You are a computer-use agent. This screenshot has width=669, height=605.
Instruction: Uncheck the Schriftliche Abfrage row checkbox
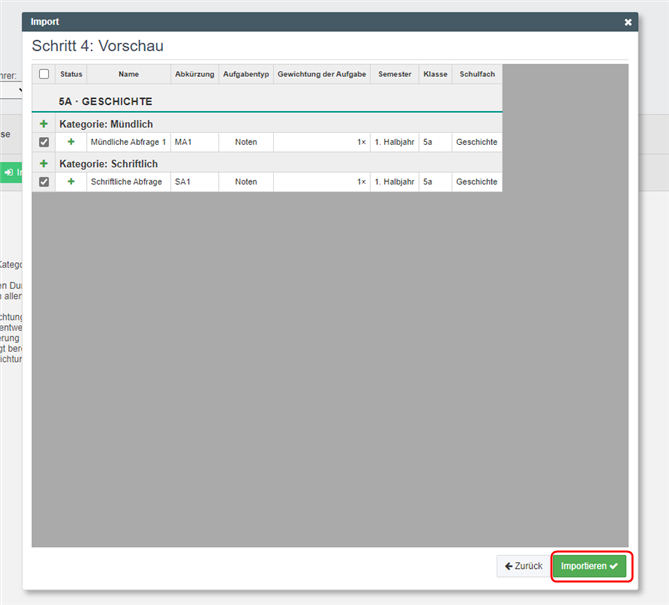click(x=44, y=182)
